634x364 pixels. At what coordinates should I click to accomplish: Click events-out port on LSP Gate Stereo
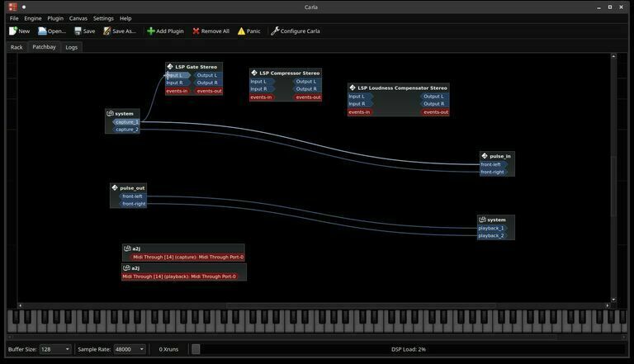208,91
